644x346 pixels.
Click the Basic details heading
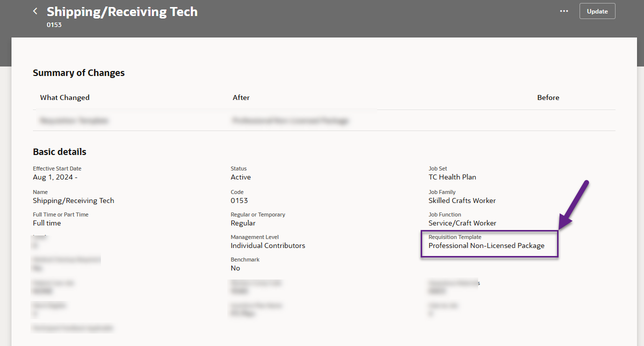59,152
